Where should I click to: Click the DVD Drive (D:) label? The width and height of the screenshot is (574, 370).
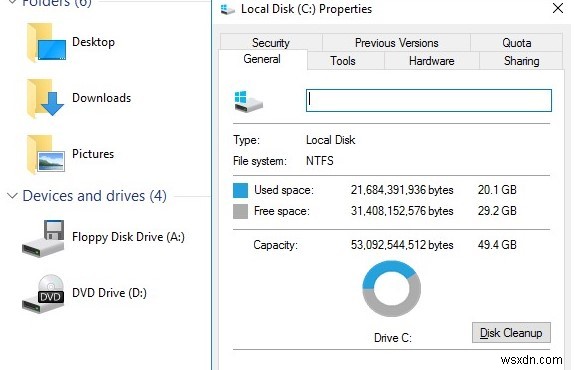(109, 293)
